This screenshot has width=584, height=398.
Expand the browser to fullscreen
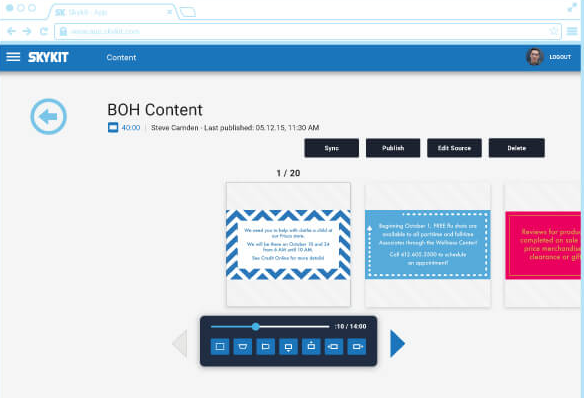pos(572,8)
